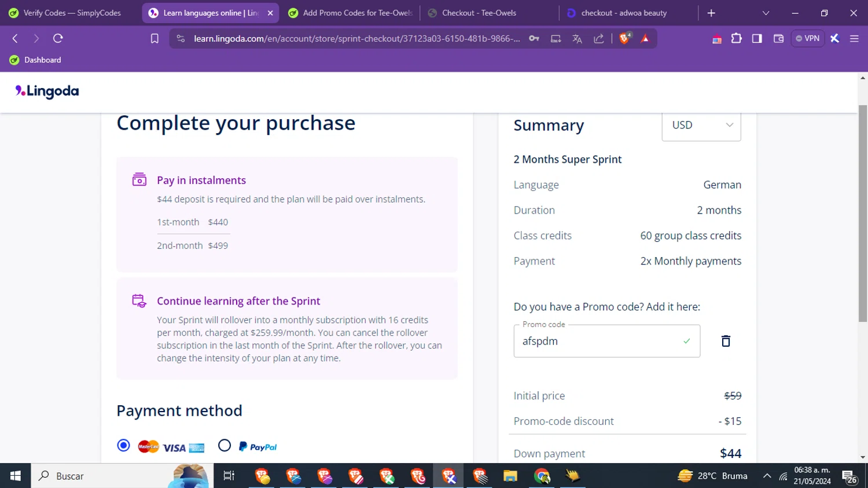Click the 2nd-month $499 instalment row

(x=193, y=245)
